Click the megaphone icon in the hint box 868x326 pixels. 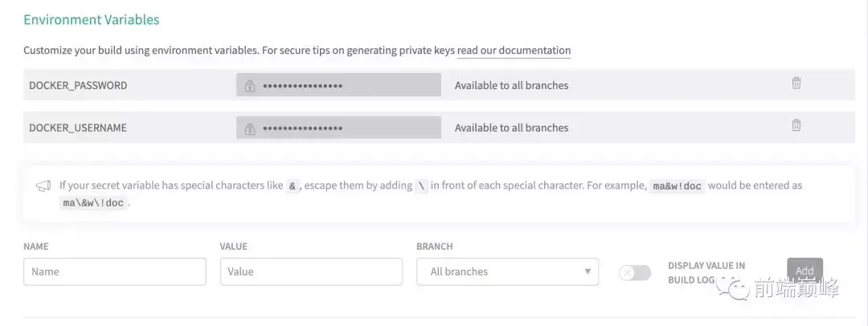43,186
